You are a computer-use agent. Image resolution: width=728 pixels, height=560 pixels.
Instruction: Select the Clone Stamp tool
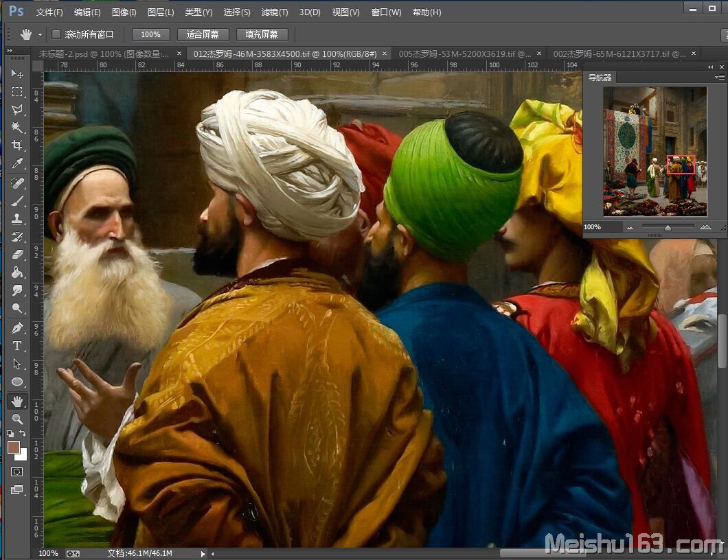(17, 219)
